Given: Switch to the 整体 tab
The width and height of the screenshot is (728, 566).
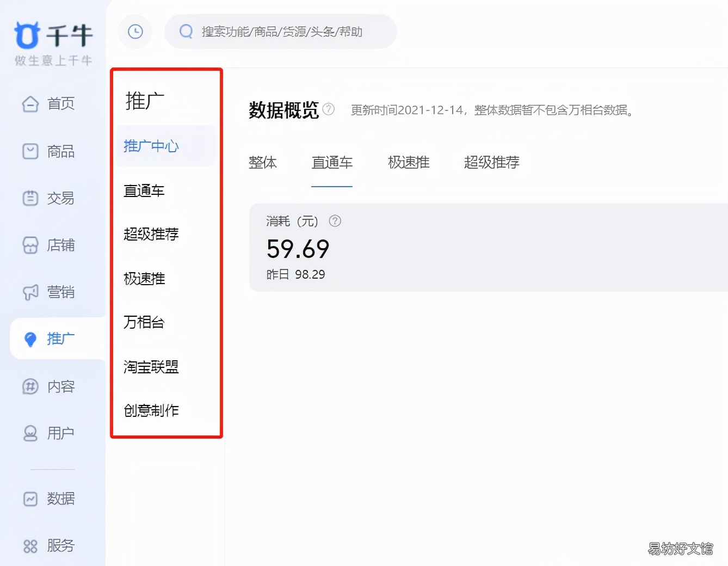Looking at the screenshot, I should click(263, 162).
